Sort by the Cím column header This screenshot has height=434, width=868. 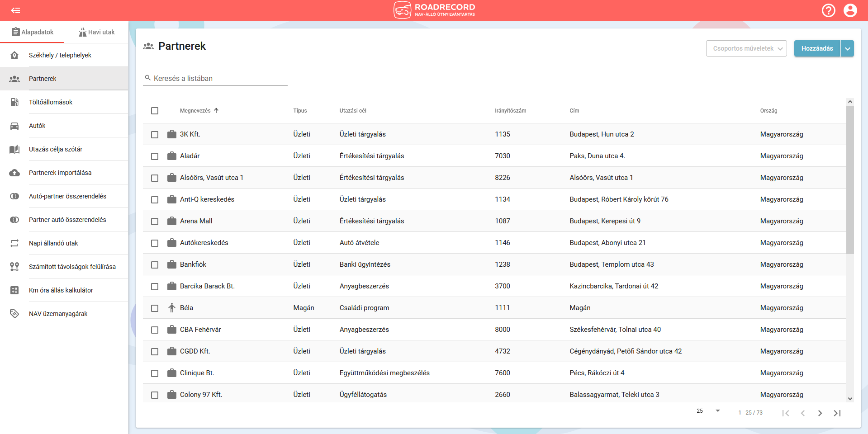click(x=574, y=111)
